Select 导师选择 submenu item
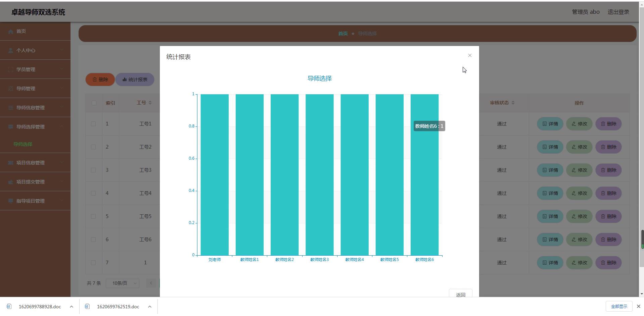The image size is (644, 316). [23, 144]
